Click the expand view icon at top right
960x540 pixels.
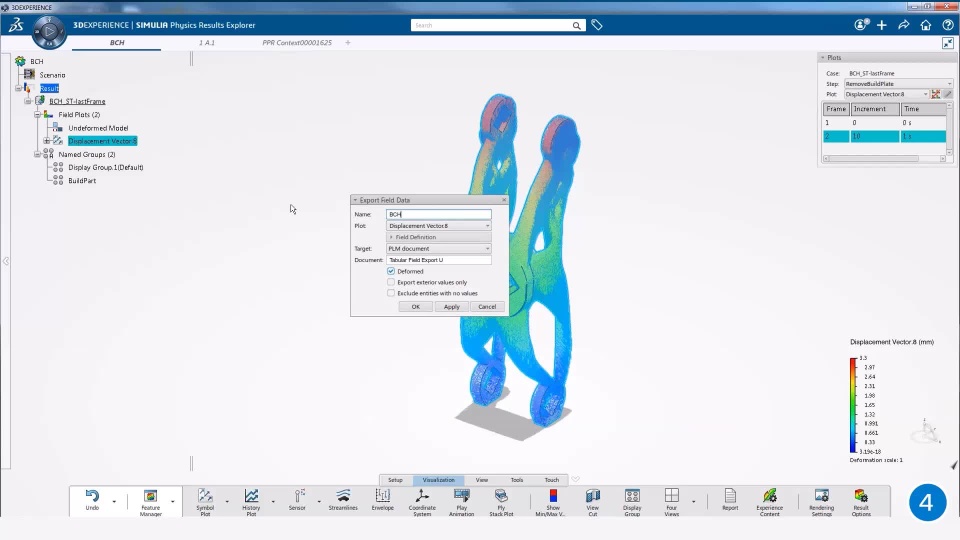coord(948,43)
